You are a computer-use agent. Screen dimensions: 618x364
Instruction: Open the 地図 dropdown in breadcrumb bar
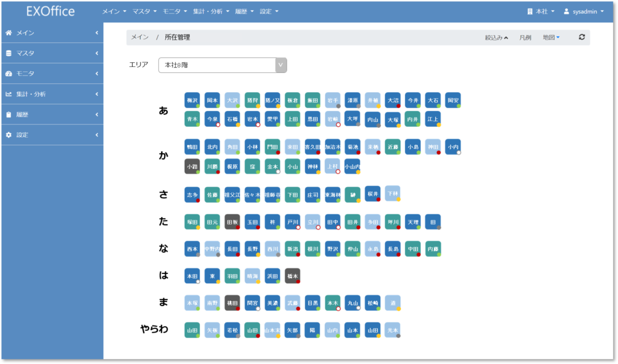pos(551,37)
